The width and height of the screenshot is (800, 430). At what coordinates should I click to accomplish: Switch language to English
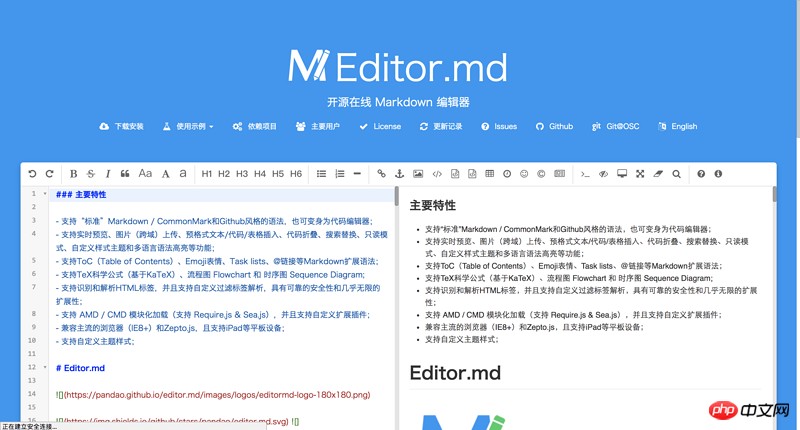(x=678, y=126)
